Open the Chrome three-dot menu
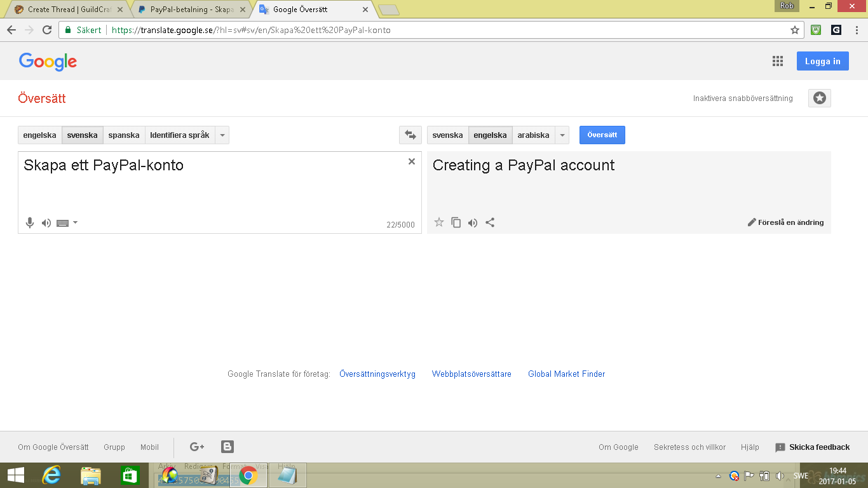Viewport: 868px width, 488px height. tap(857, 30)
